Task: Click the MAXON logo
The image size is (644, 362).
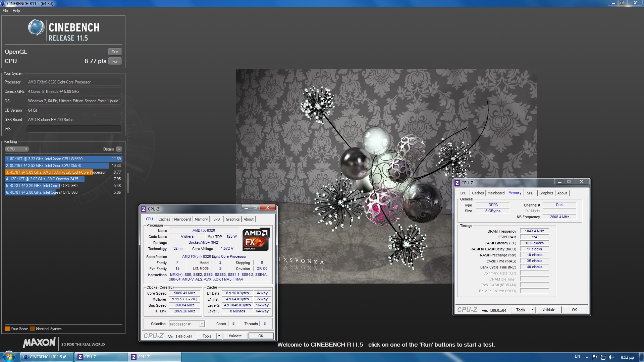Action: 39,343
